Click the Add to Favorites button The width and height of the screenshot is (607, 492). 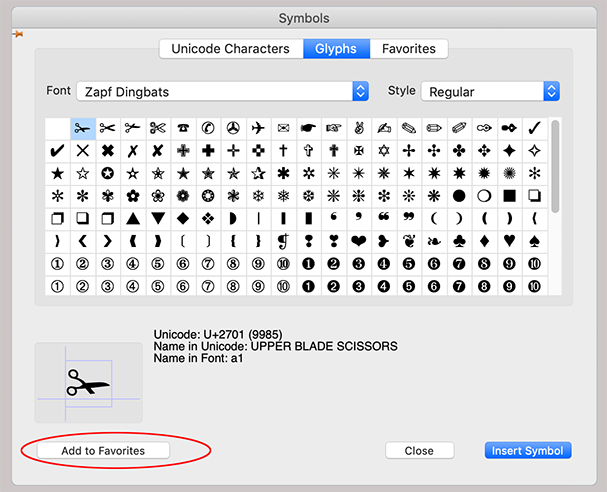tap(103, 451)
